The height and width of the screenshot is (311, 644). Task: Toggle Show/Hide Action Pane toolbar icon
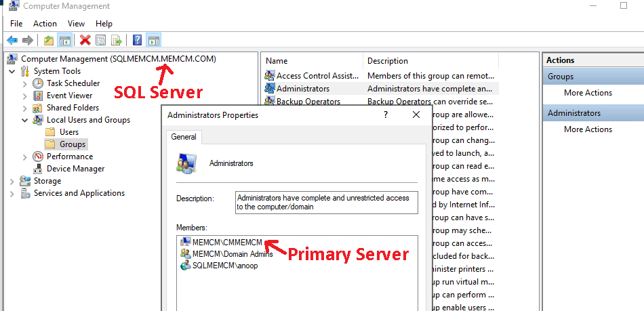tap(154, 40)
